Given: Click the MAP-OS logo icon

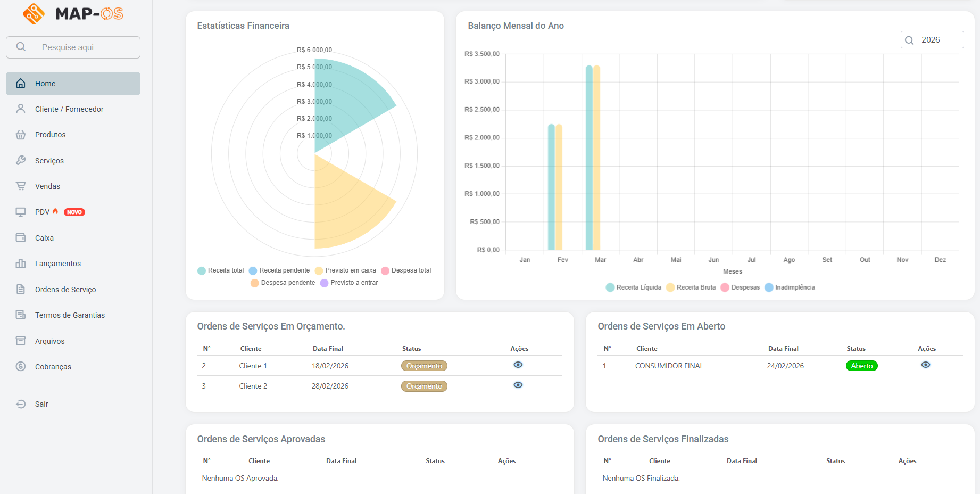Looking at the screenshot, I should point(34,14).
